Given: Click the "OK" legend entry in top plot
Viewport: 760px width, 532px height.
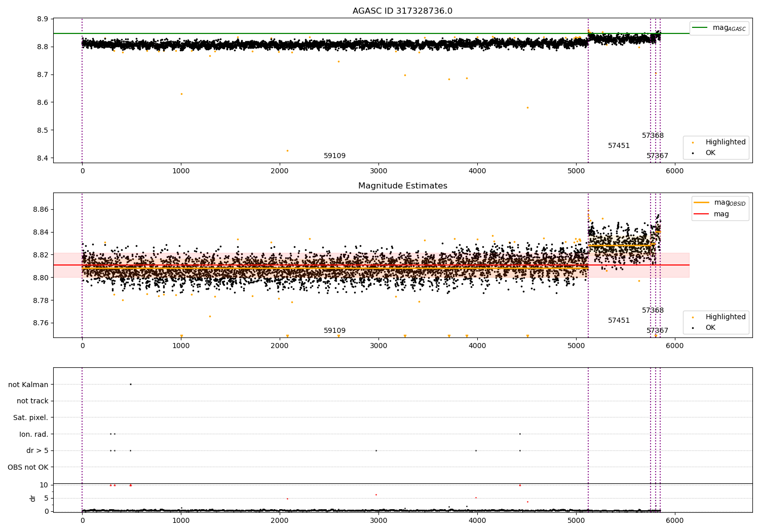Looking at the screenshot, I should coord(704,153).
